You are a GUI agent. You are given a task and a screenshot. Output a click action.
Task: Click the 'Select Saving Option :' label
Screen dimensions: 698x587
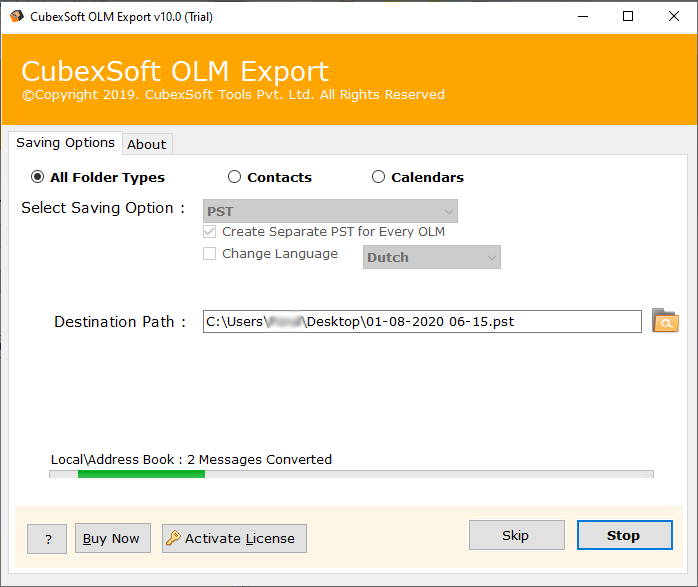click(103, 208)
